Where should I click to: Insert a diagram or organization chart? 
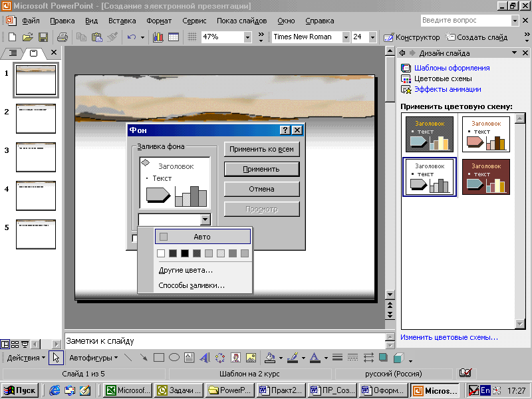(220, 358)
